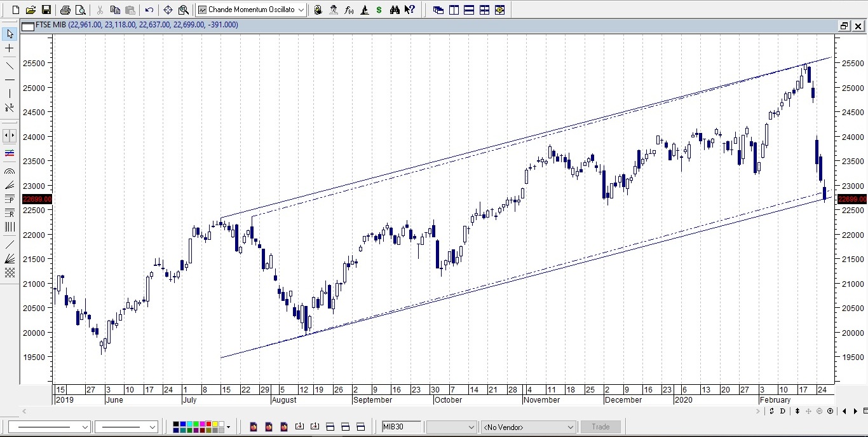Expand the color palette arrow
868x437 pixels.
228,427
